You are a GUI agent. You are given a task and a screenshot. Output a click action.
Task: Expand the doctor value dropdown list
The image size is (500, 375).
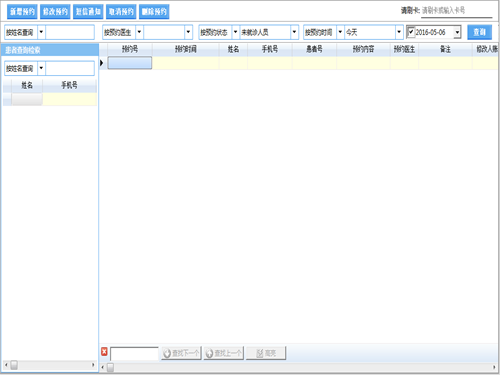pos(188,32)
